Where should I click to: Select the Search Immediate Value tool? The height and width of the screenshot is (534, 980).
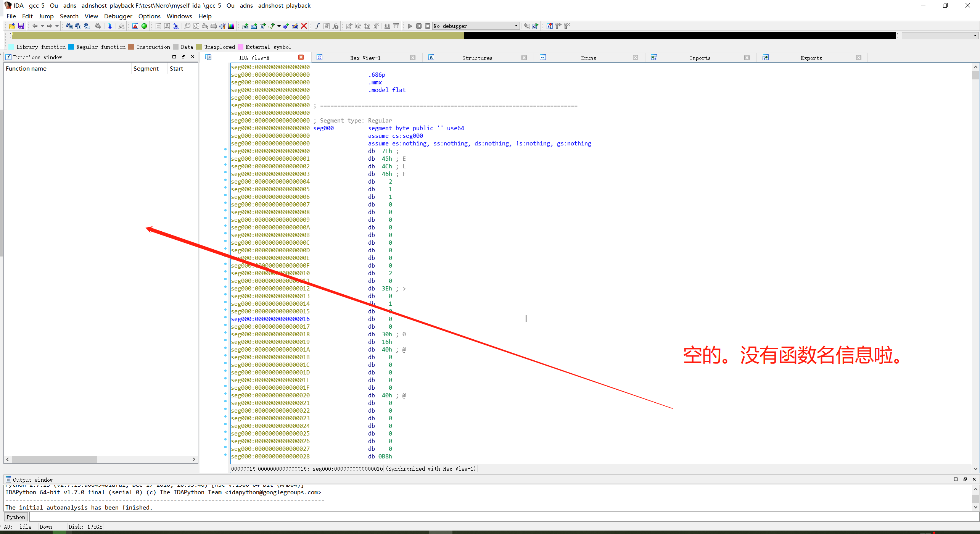tap(70, 26)
